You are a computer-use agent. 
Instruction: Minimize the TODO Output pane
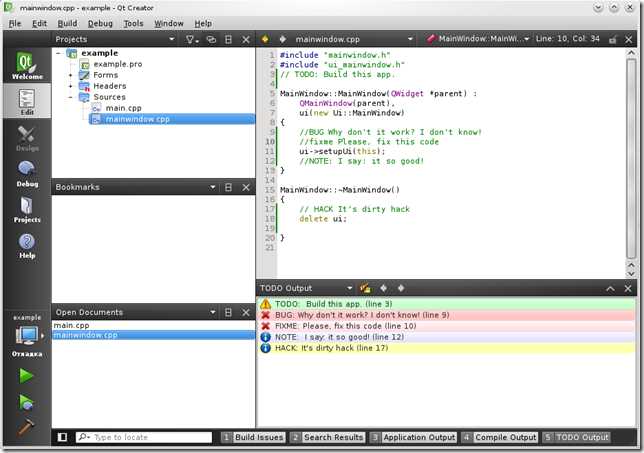click(x=610, y=289)
